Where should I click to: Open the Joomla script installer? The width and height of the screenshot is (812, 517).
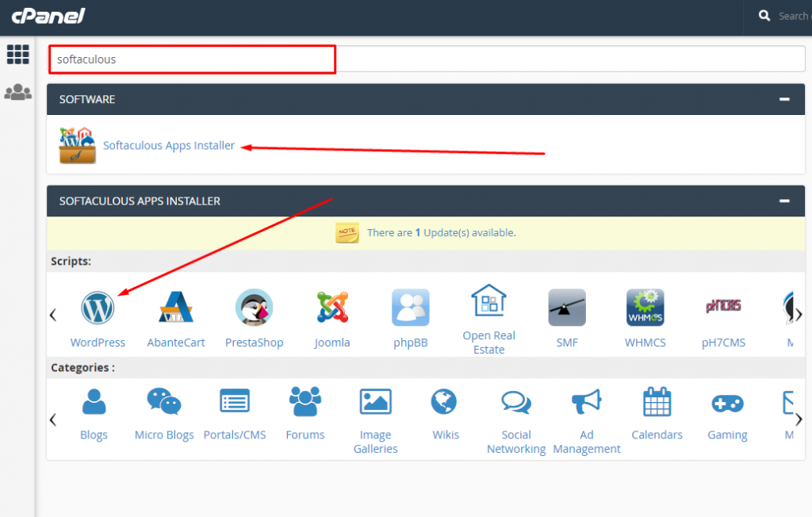pos(332,308)
